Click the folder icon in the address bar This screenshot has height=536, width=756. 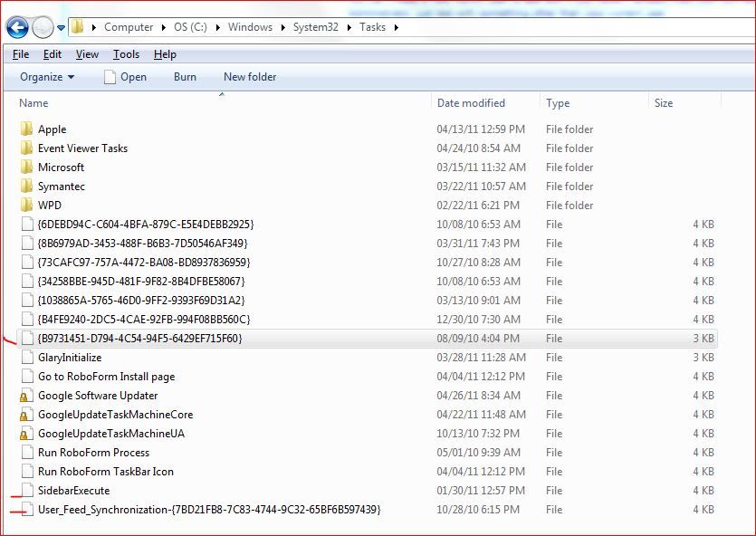(x=77, y=27)
